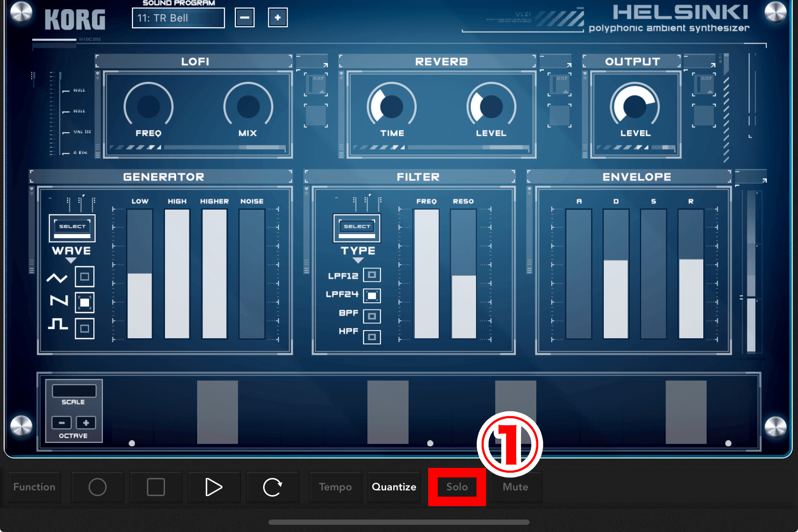Open the 11: TR Bell sound program field
Viewport: 798px width, 532px height.
[178, 18]
